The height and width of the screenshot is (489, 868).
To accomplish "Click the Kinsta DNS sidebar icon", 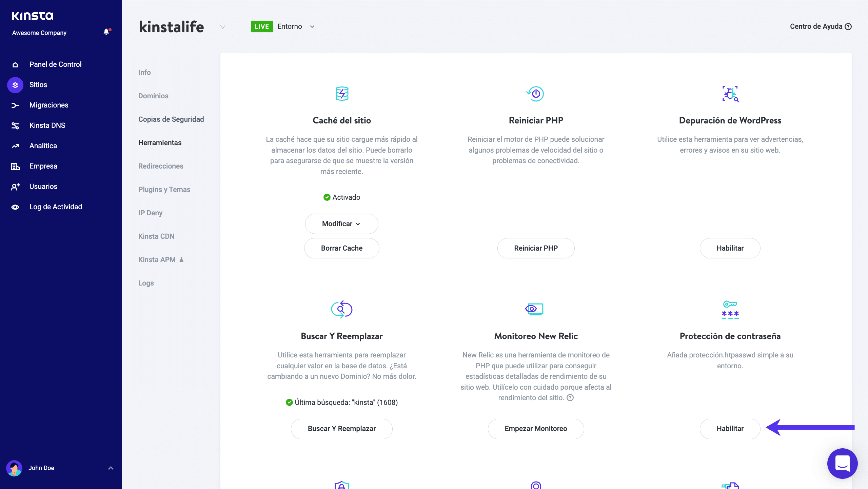I will point(15,125).
